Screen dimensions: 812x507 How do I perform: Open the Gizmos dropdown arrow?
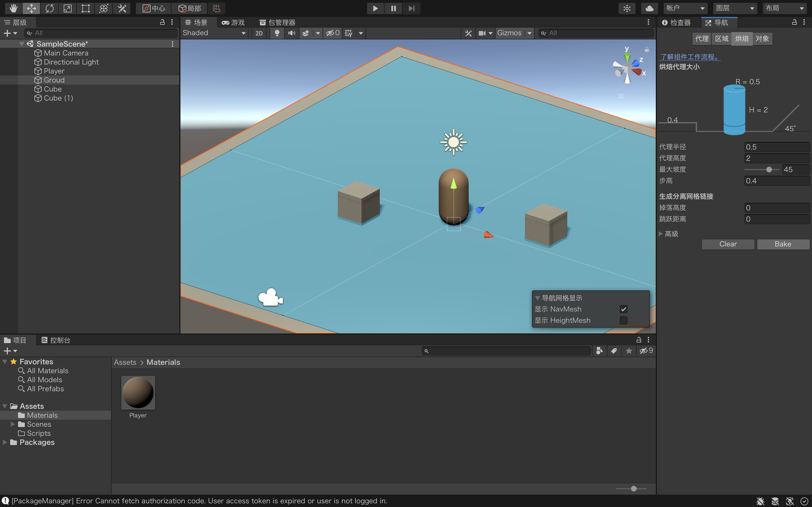(529, 33)
